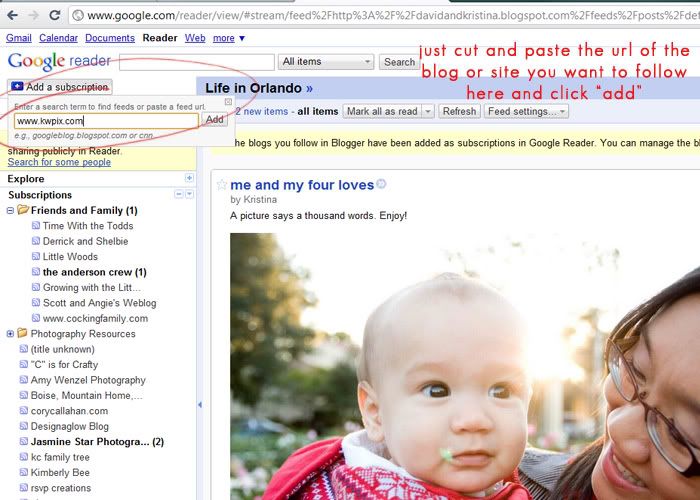The height and width of the screenshot is (500, 700).
Task: Open 'Time With the Todds' feed
Action: tap(88, 226)
